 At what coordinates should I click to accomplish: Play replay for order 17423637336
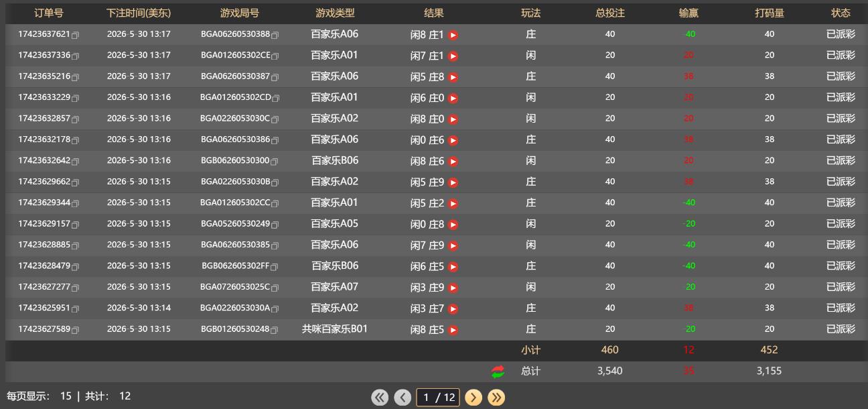click(453, 56)
